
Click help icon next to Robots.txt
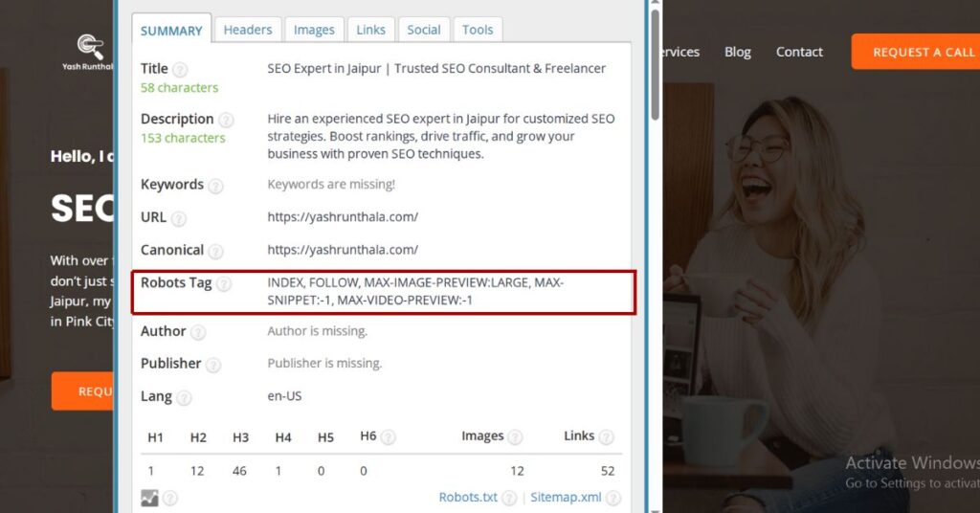pyautogui.click(x=509, y=498)
